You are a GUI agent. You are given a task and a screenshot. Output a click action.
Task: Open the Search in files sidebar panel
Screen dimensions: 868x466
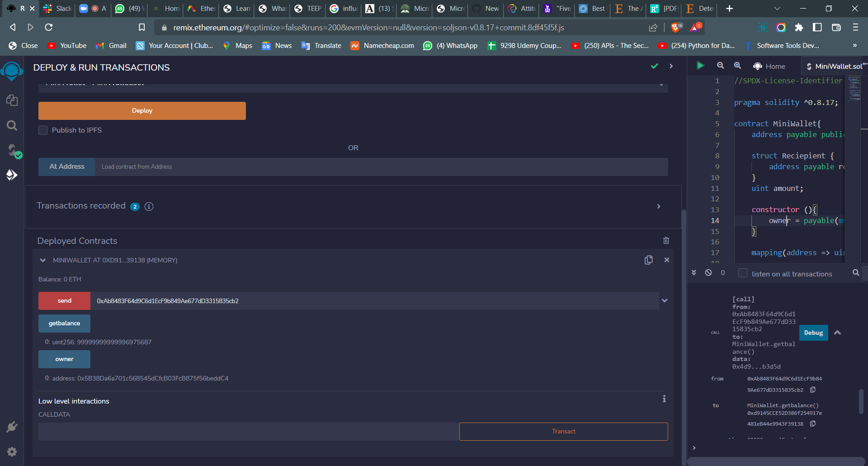pyautogui.click(x=12, y=125)
